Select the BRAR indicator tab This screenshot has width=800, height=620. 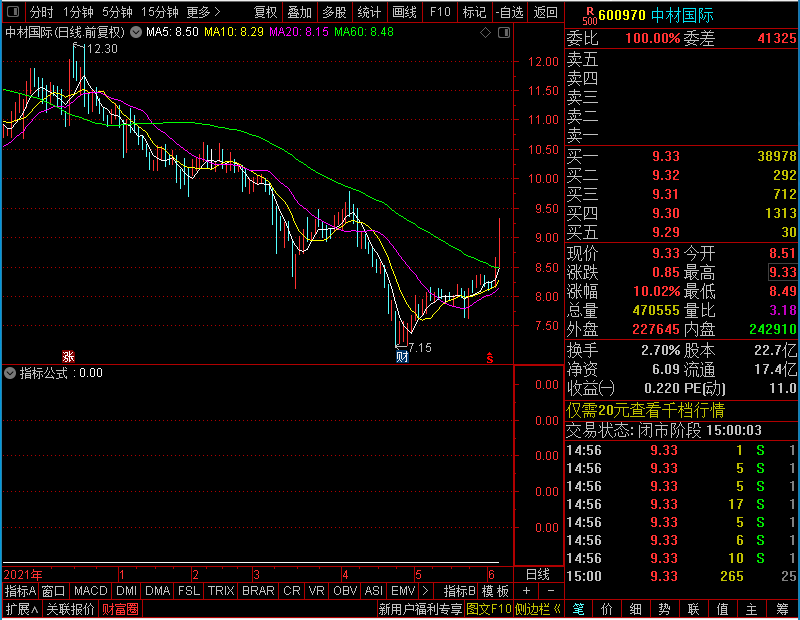point(258,591)
